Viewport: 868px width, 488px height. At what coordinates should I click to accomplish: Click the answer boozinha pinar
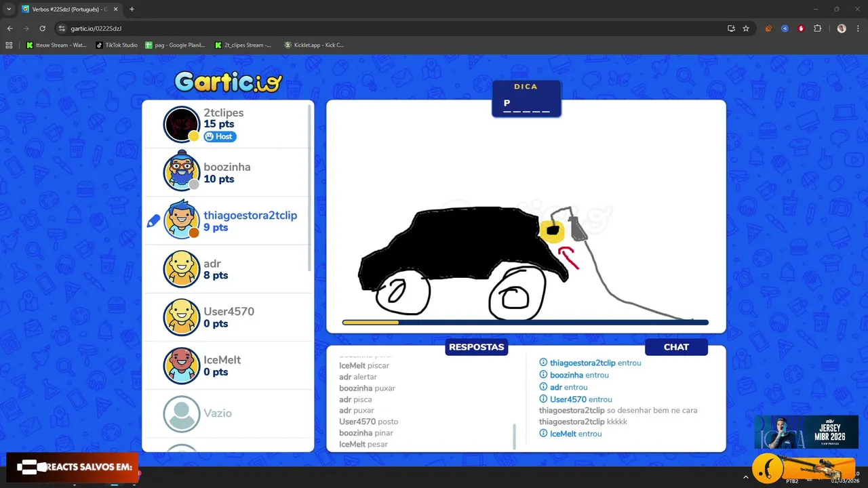pyautogui.click(x=366, y=433)
